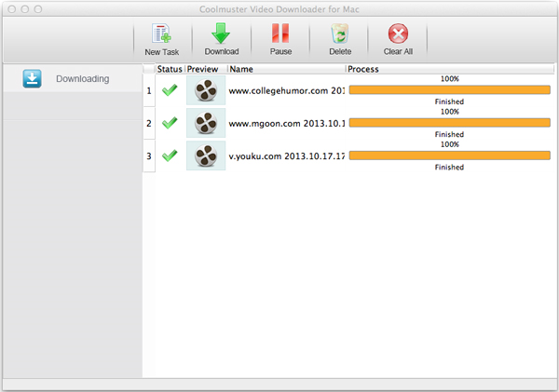Open the collegehumor video preview thumbnail

[x=205, y=90]
